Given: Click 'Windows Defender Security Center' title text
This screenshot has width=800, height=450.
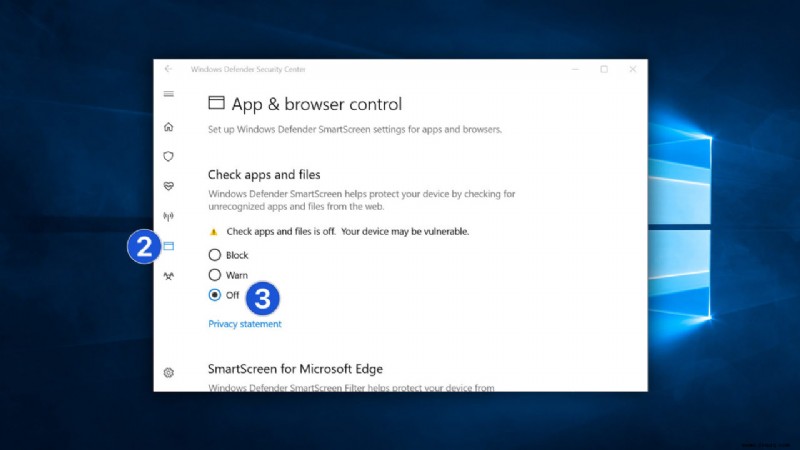Looking at the screenshot, I should tap(248, 69).
